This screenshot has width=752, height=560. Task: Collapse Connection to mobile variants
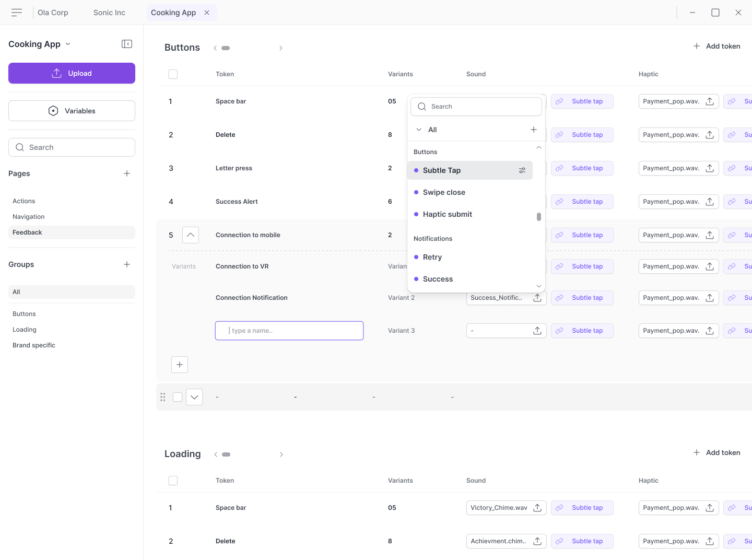(191, 235)
